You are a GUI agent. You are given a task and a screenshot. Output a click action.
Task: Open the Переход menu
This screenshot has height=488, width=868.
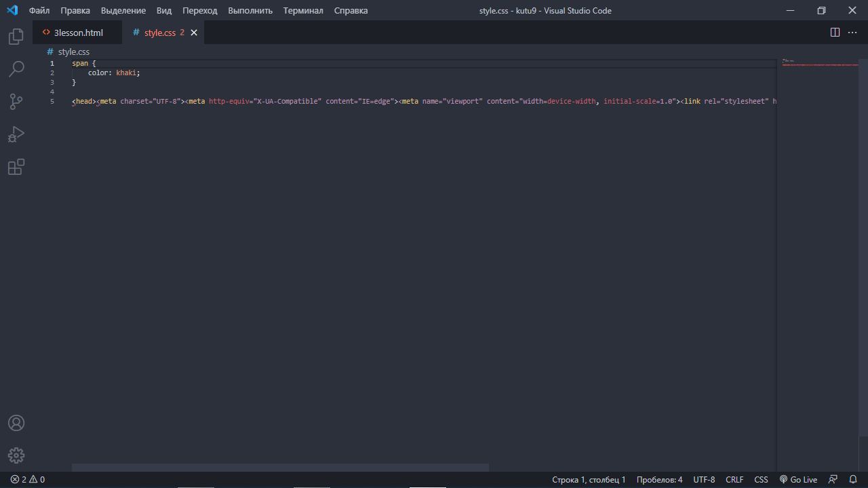[200, 10]
